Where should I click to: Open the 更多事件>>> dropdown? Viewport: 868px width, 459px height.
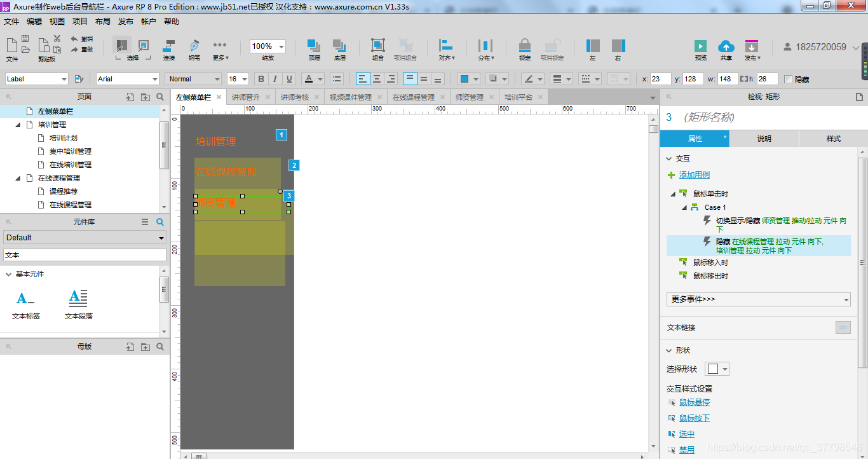[759, 299]
